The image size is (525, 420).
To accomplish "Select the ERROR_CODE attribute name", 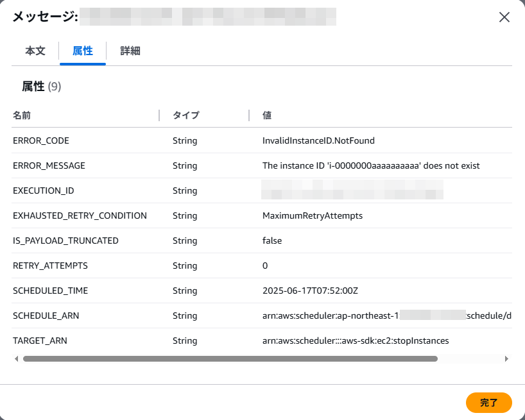I will 41,140.
